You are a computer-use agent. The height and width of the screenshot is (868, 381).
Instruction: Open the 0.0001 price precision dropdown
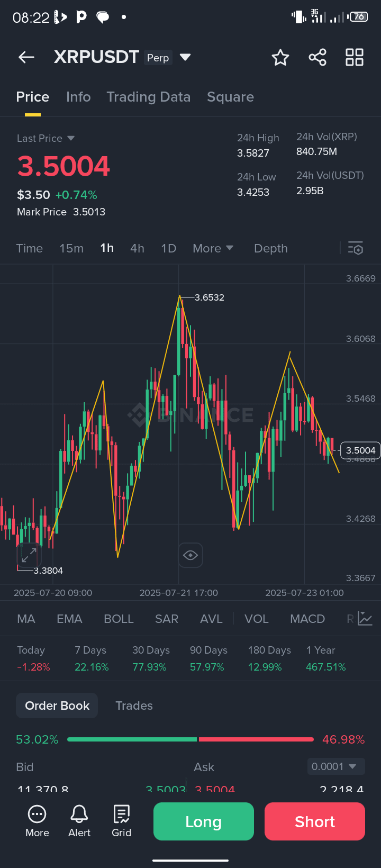click(336, 766)
